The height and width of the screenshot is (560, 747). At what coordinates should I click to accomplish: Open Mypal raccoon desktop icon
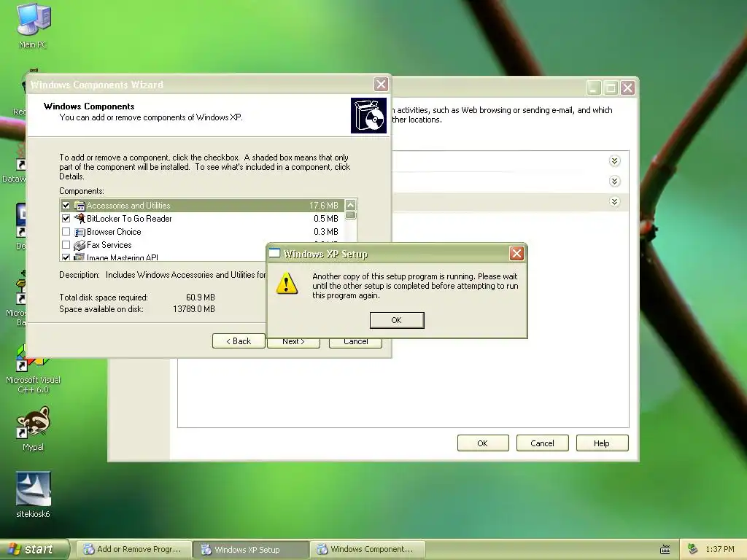point(33,429)
